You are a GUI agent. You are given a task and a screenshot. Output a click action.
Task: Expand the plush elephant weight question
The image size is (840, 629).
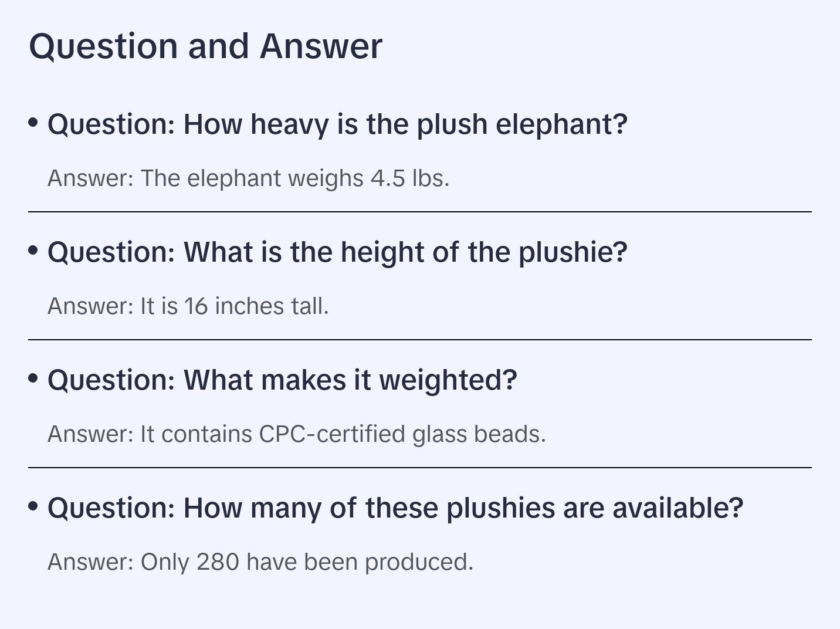click(337, 124)
